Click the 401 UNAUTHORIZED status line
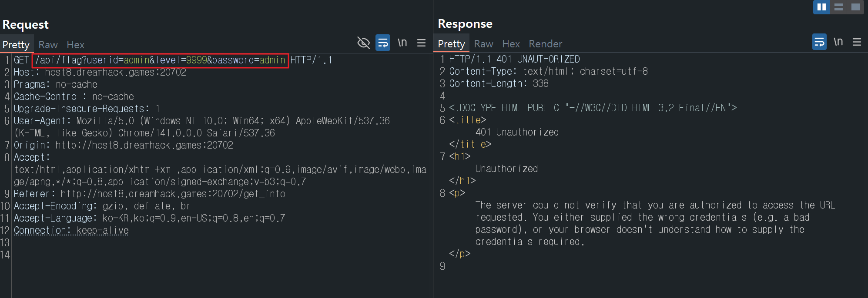This screenshot has width=868, height=298. coord(514,59)
